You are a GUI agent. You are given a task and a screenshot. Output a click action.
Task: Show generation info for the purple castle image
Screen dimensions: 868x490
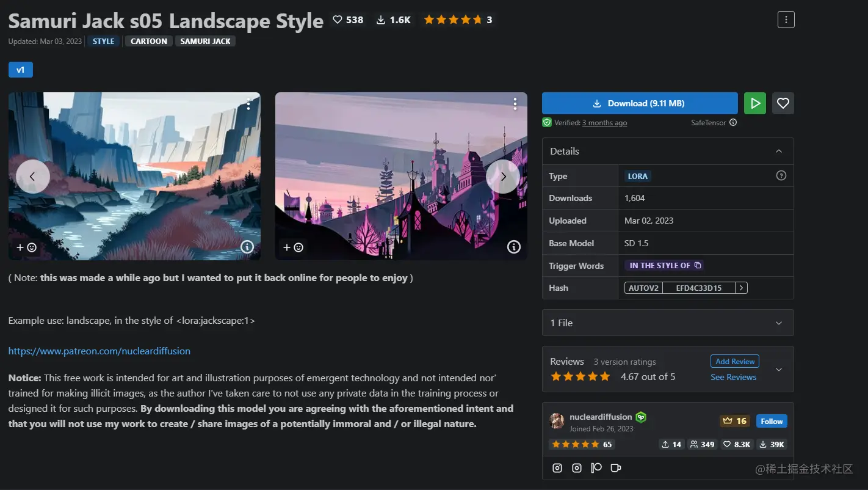click(514, 247)
